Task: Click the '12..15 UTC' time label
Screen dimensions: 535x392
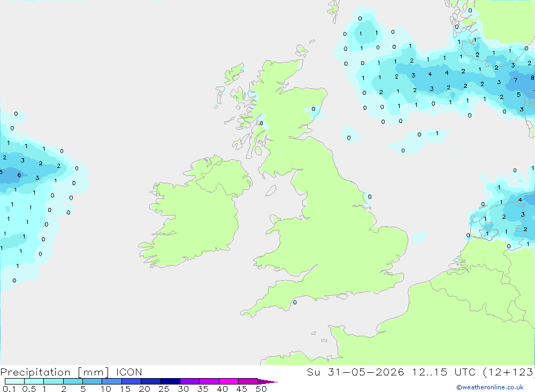Action: pyautogui.click(x=443, y=372)
